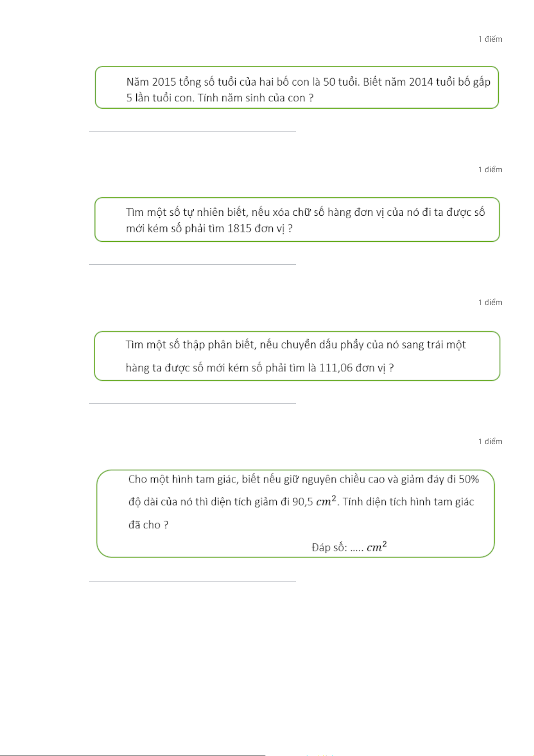Viewport: 534px width, 756px height.
Task: Click the number 1815 in the second question
Action: [239, 228]
